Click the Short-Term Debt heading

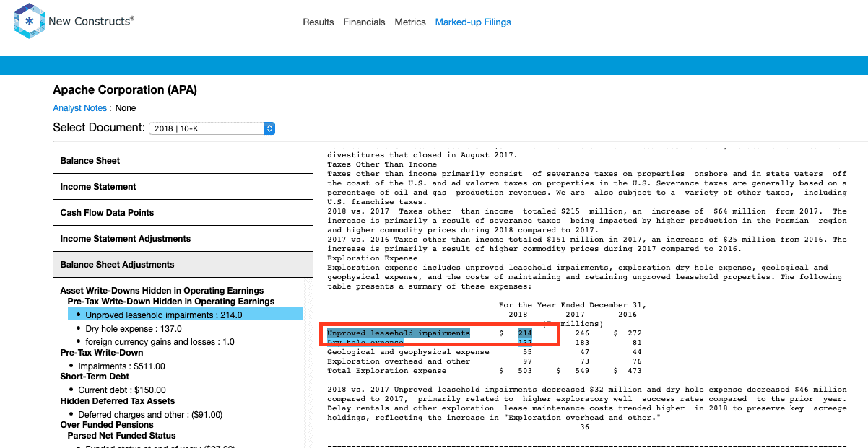click(96, 377)
